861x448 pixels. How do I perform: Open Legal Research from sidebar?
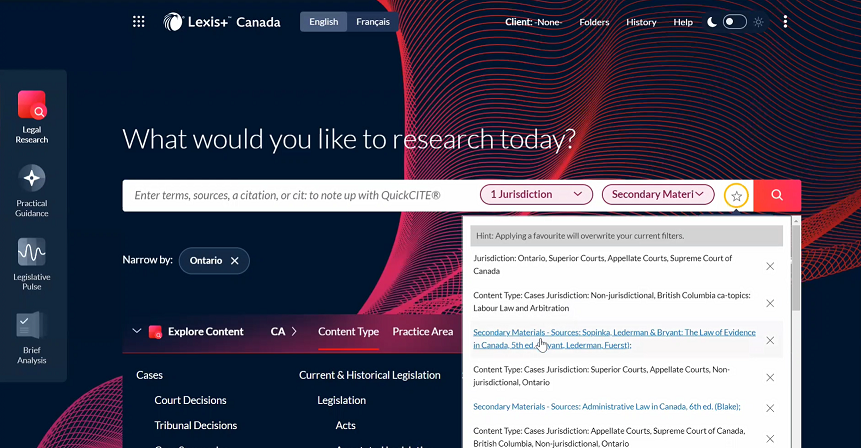32,117
